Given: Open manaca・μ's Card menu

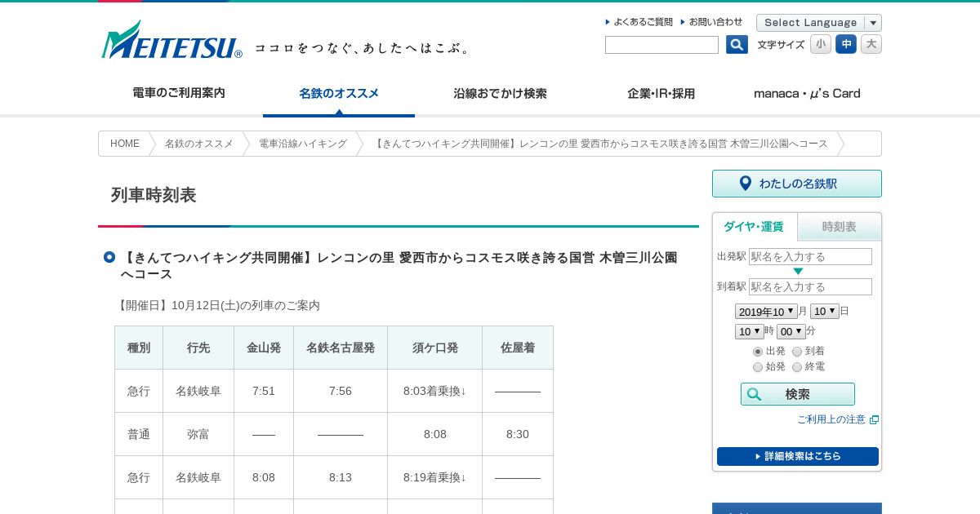Looking at the screenshot, I should coord(807,93).
